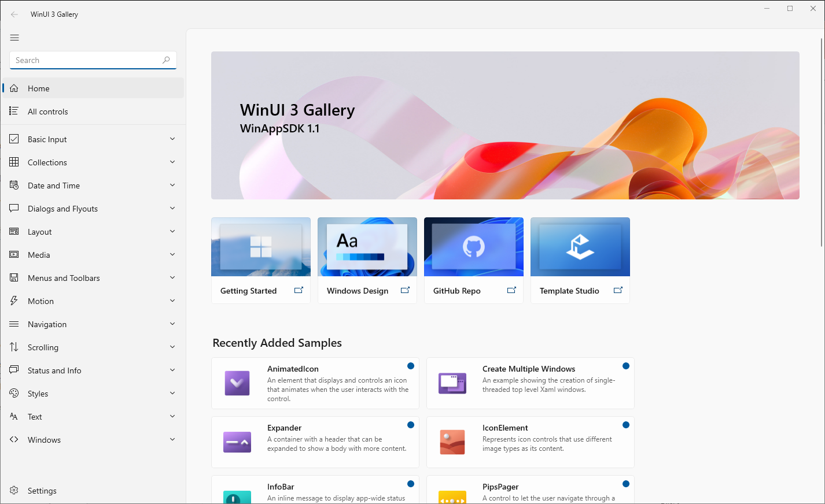Click the Layout icon in sidebar
The image size is (825, 504).
[14, 231]
